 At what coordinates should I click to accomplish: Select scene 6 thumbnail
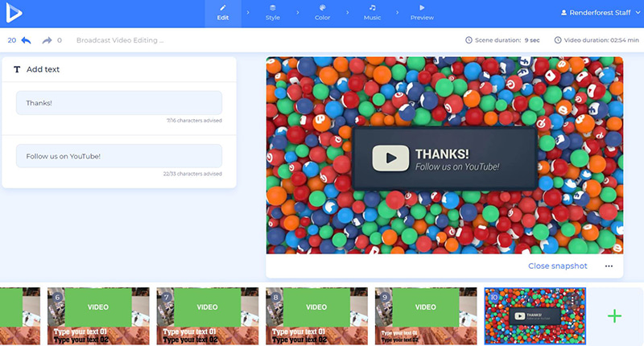coord(98,316)
